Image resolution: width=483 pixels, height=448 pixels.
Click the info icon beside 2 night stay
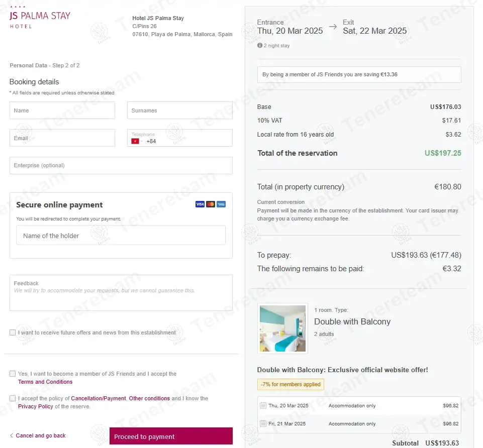[260, 45]
